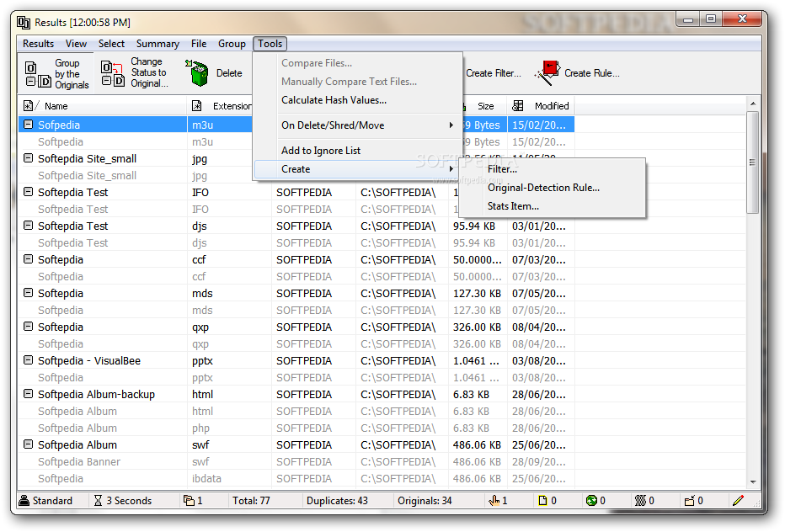Click the yellow page icon in status bar
Viewport: 785px width, 532px height.
point(542,501)
